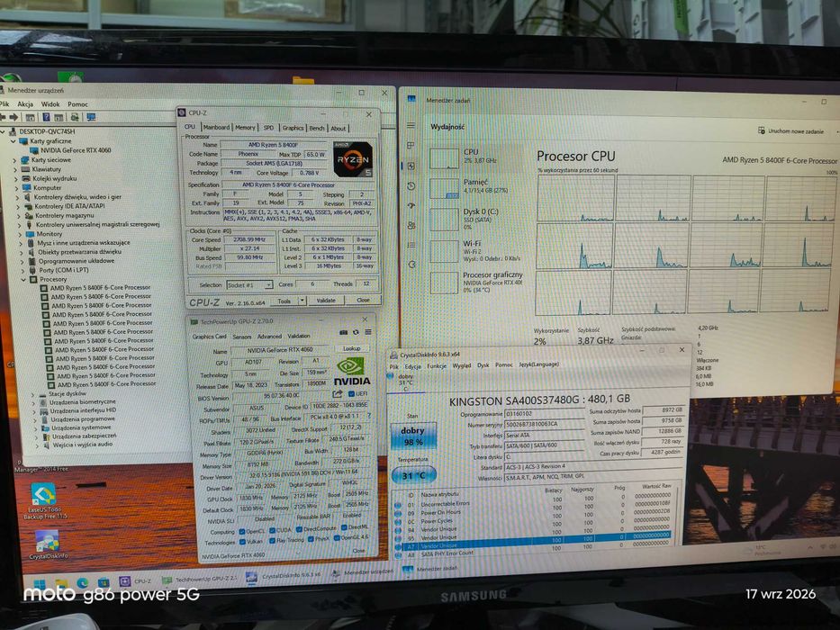Click the blue help icon in Device Manager toolbar

click(x=46, y=117)
